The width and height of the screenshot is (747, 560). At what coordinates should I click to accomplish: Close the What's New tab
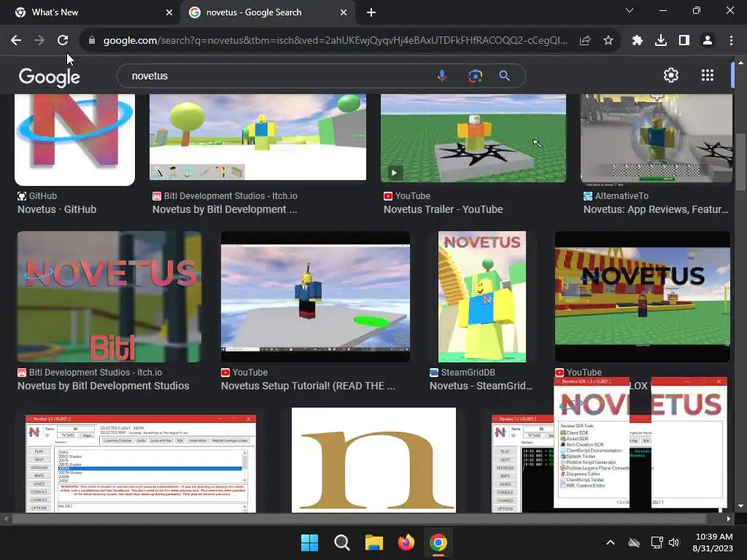point(169,12)
